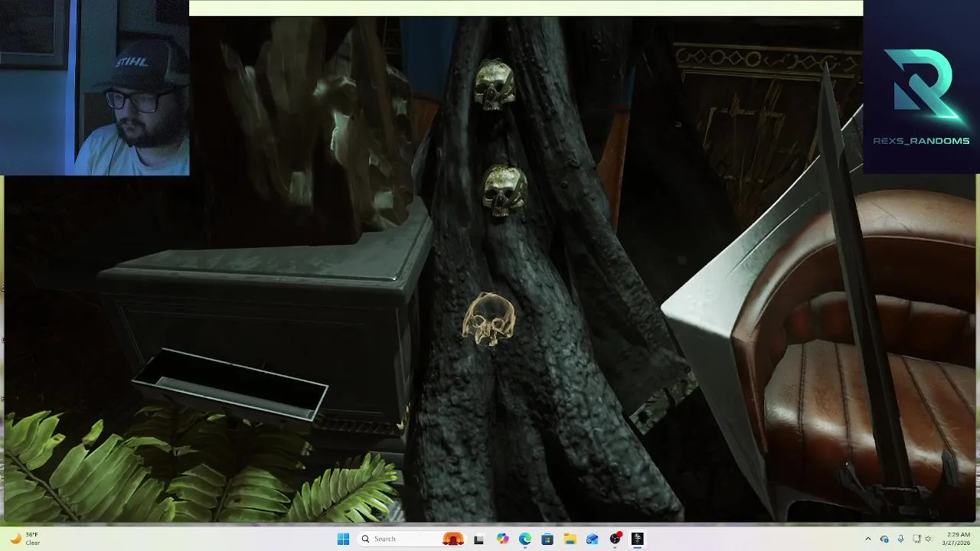Click the middle skull on the tree
The image size is (980, 551).
tap(505, 190)
